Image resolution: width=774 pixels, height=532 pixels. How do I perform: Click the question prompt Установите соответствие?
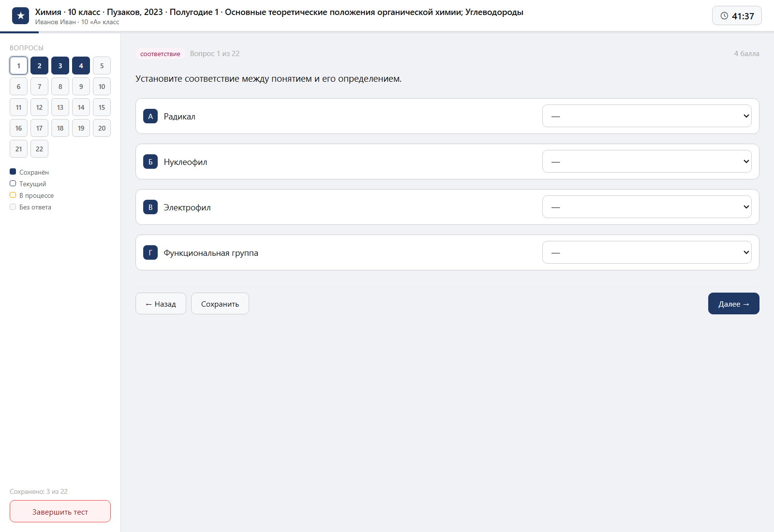(268, 79)
